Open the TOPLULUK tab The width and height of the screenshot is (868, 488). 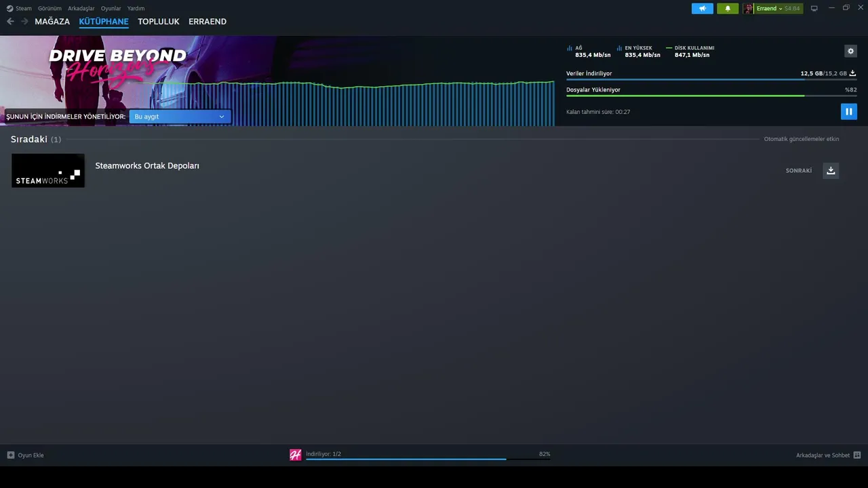click(x=159, y=22)
